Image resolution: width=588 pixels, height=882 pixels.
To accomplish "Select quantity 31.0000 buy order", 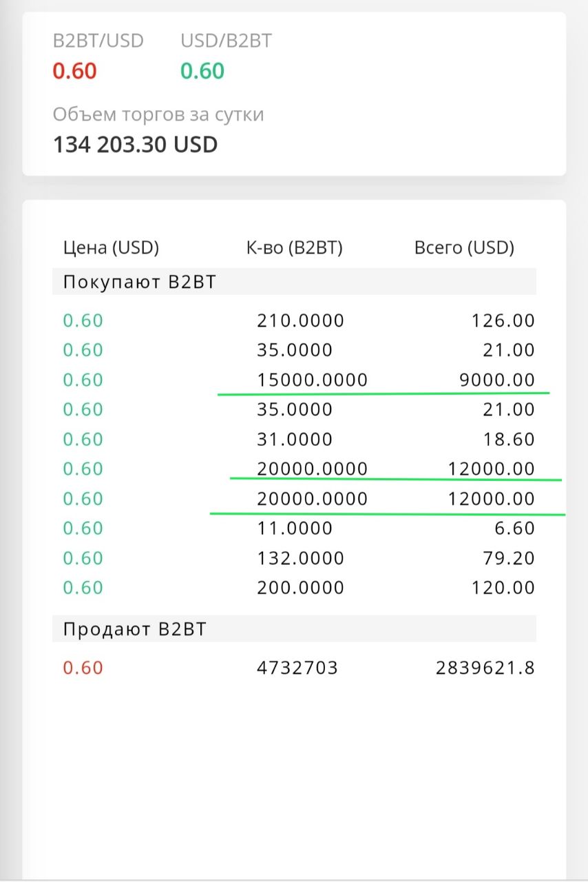I will pyautogui.click(x=294, y=439).
